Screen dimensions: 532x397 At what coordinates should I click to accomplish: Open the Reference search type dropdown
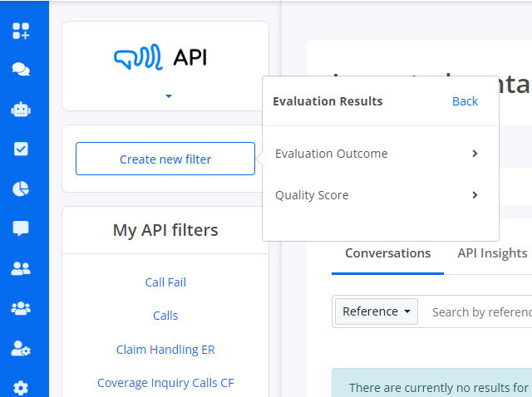[x=377, y=311]
